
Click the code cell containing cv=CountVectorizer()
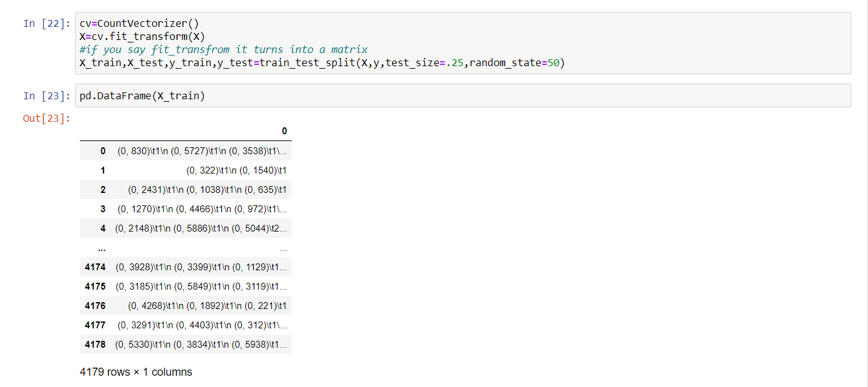[463, 43]
